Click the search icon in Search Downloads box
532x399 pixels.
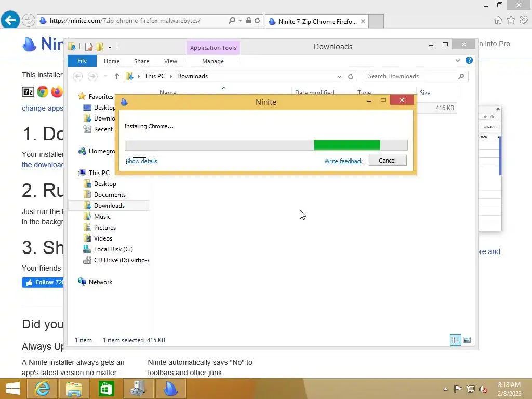coord(461,76)
